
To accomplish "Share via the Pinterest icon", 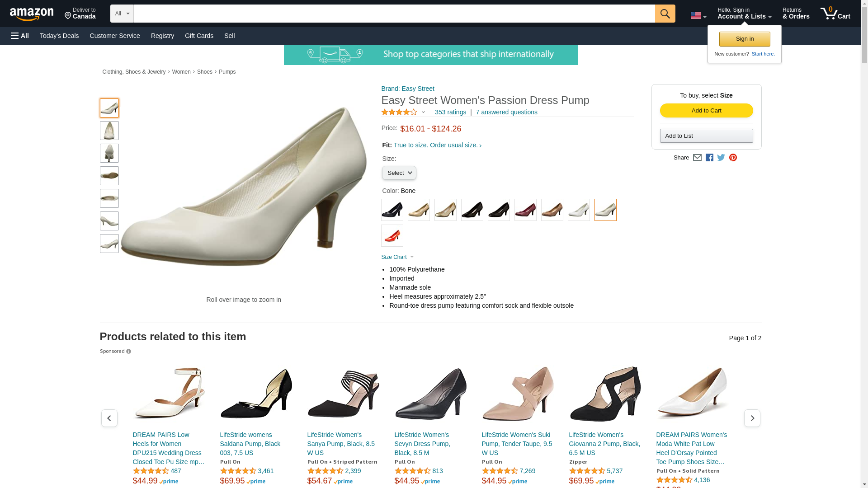I will tap(733, 157).
